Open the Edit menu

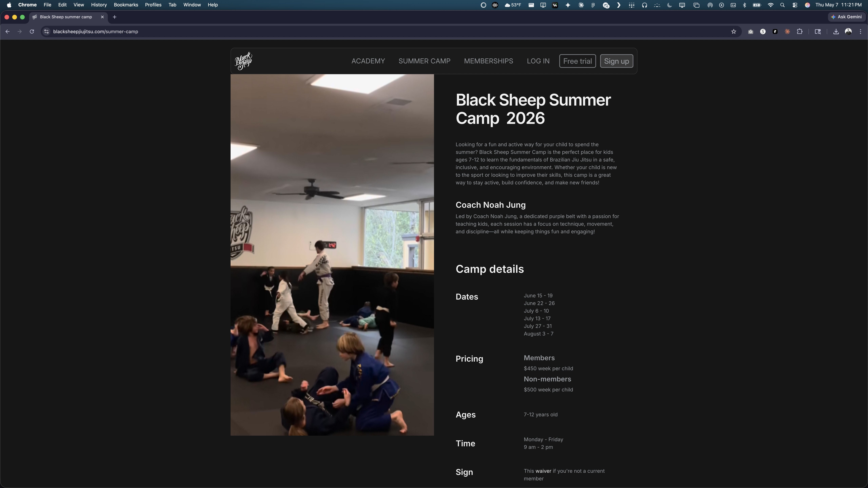tap(62, 5)
